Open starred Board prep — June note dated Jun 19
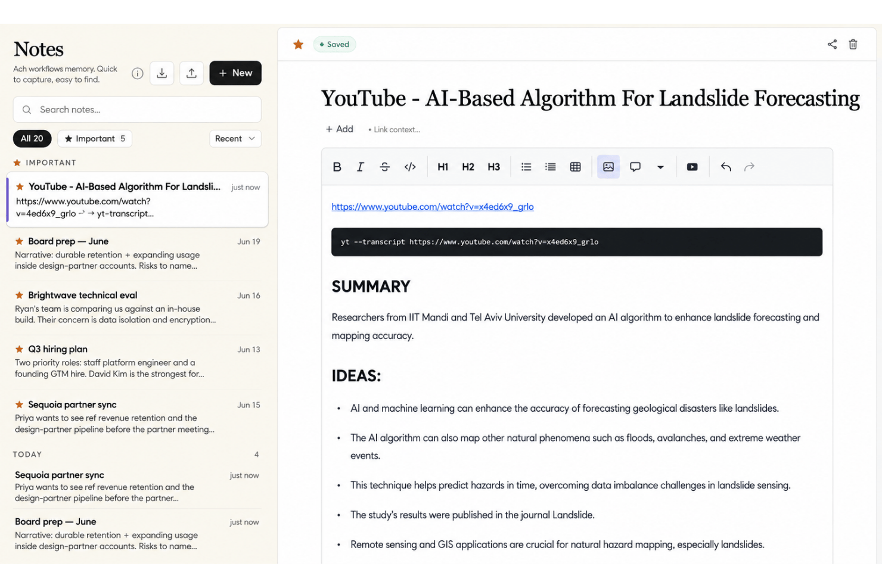The height and width of the screenshot is (588, 882). (x=137, y=254)
